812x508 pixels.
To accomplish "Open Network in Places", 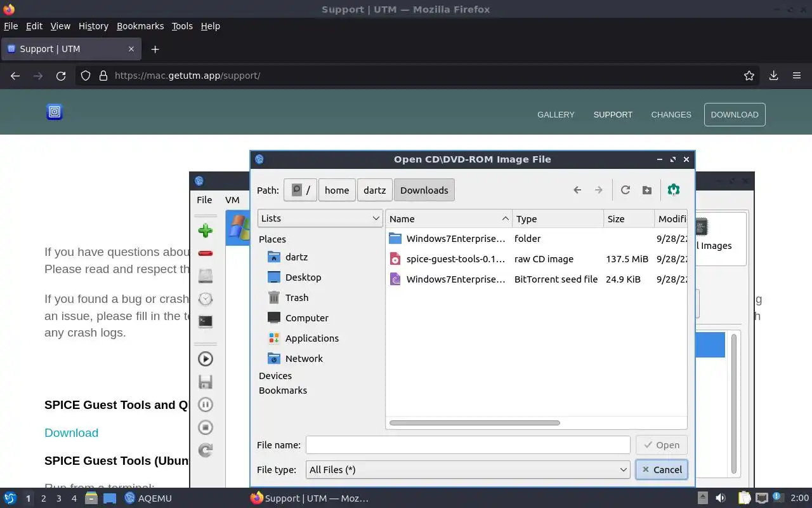I will [304, 359].
